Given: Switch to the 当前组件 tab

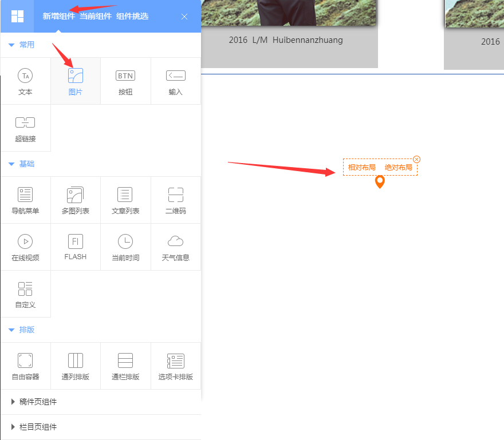Looking at the screenshot, I should (96, 16).
